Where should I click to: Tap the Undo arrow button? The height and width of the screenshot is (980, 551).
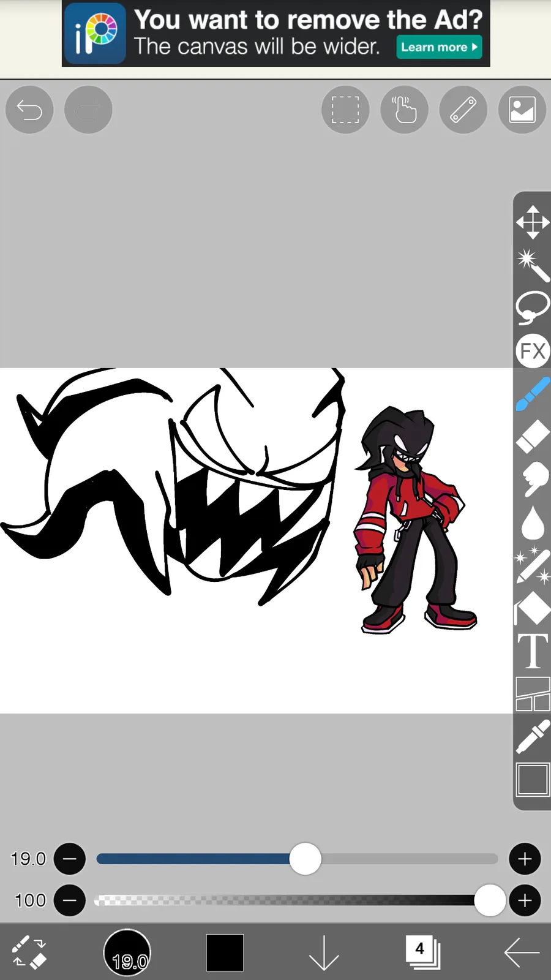29,110
